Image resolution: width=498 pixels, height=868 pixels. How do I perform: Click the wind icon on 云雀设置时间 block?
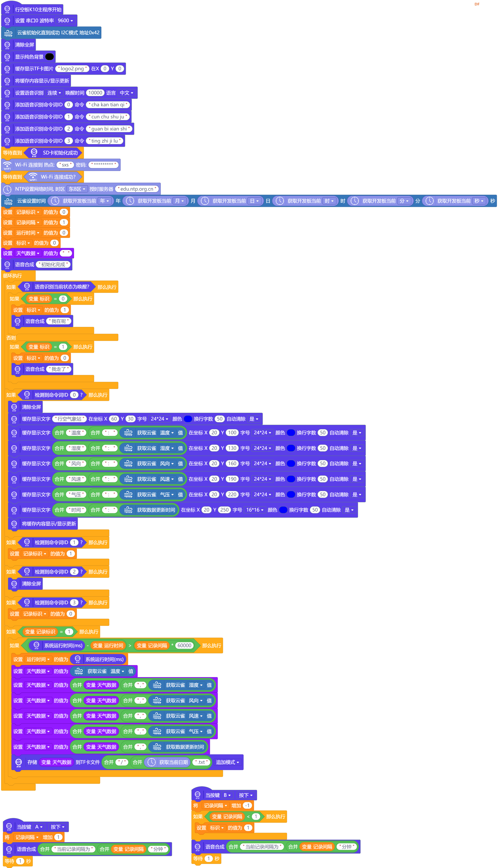click(x=8, y=201)
